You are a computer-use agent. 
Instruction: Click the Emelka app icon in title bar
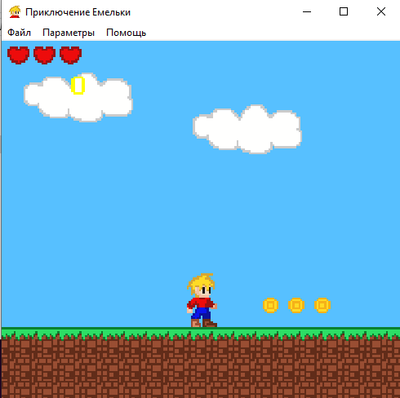pyautogui.click(x=15, y=12)
